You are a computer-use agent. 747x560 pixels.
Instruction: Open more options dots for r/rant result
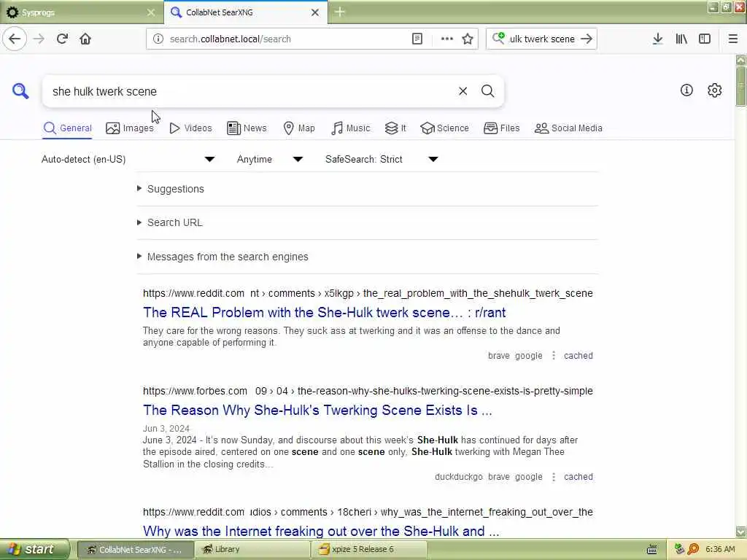point(553,355)
